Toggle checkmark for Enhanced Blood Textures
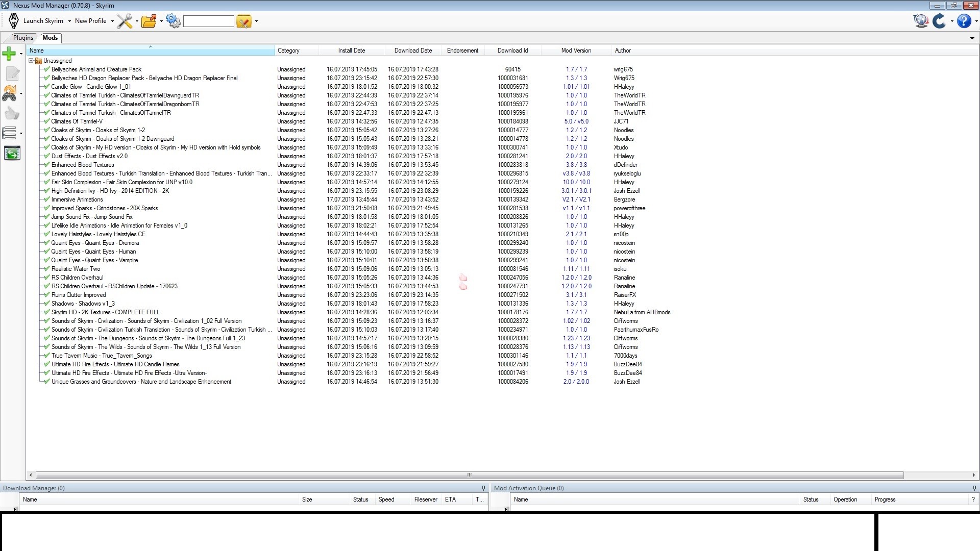 46,165
